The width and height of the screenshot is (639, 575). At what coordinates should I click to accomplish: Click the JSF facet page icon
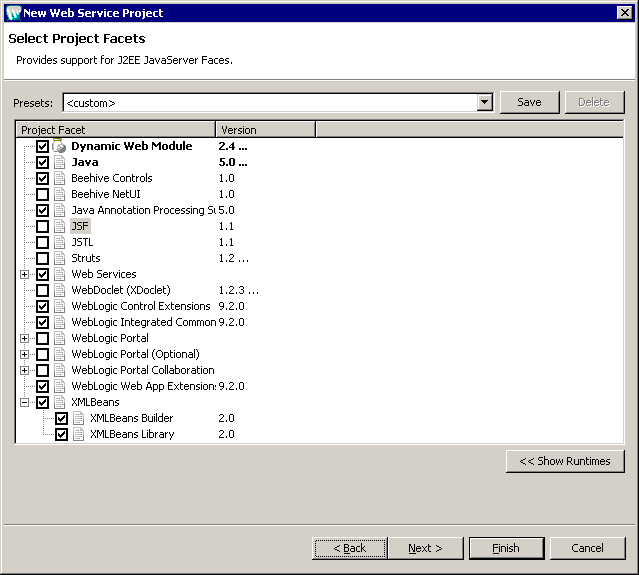(59, 226)
